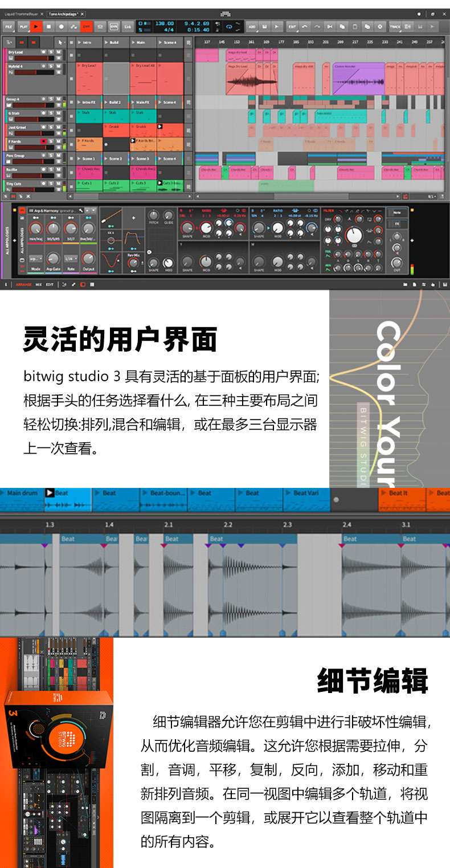Screen dimensions: 450x868
Task: Select the Main drum clip
Action: [22, 499]
